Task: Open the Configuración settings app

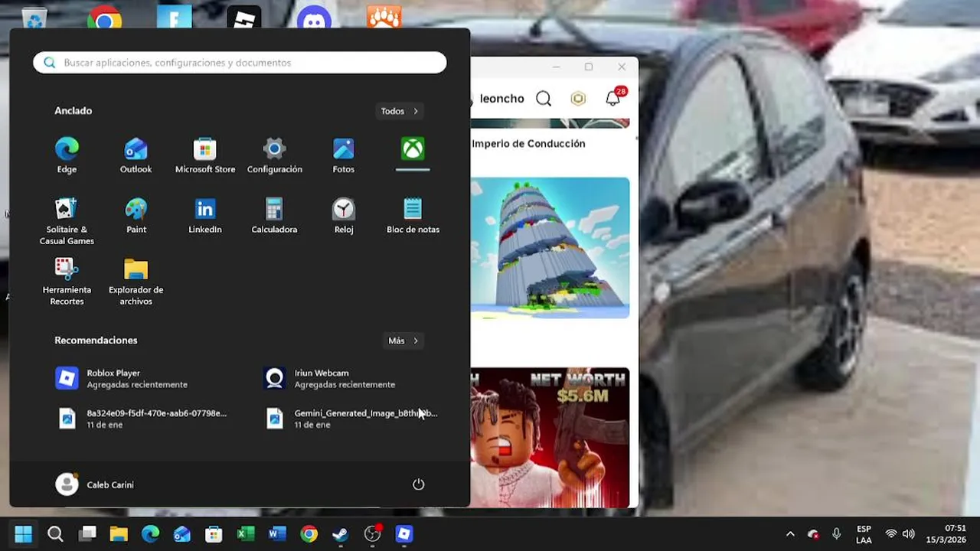Action: point(274,155)
